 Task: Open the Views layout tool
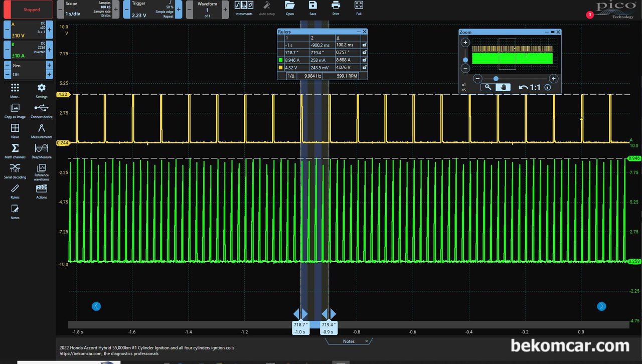tap(15, 130)
